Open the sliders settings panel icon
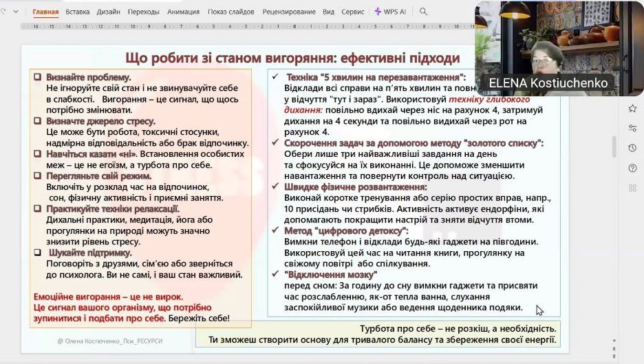 (632, 128)
